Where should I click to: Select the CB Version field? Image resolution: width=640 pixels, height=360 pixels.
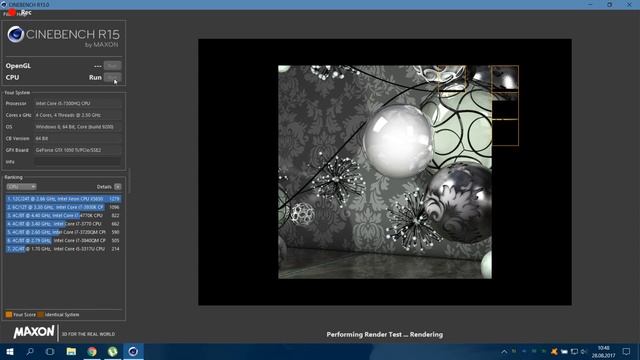coord(78,138)
